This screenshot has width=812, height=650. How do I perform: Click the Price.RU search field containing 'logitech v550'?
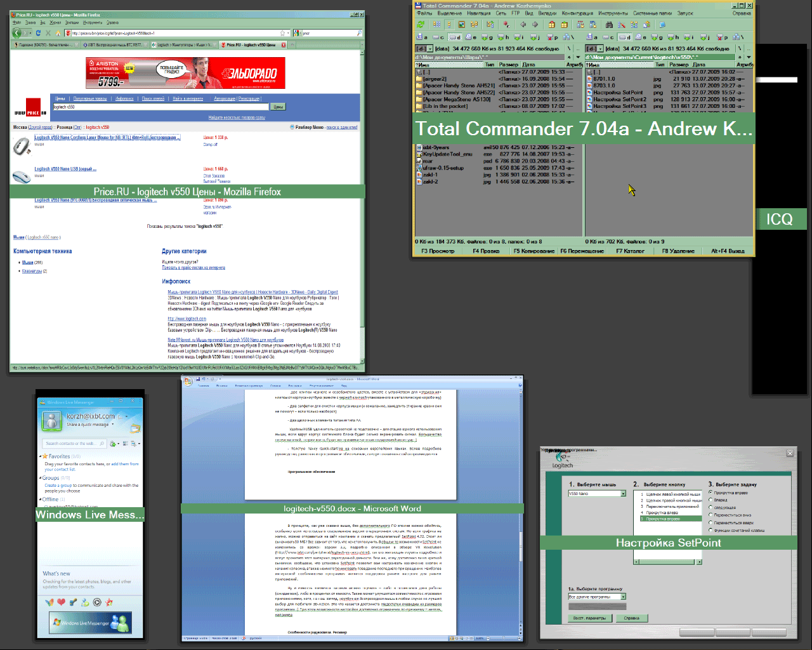coord(161,107)
